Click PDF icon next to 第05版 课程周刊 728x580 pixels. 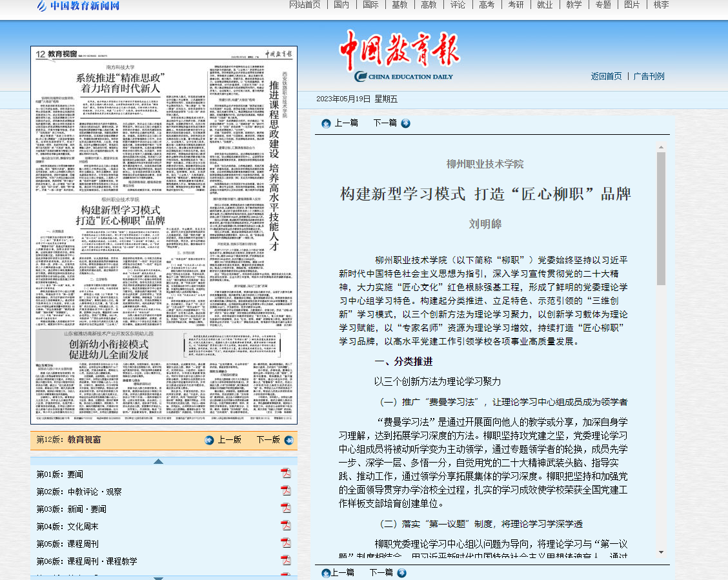285,543
